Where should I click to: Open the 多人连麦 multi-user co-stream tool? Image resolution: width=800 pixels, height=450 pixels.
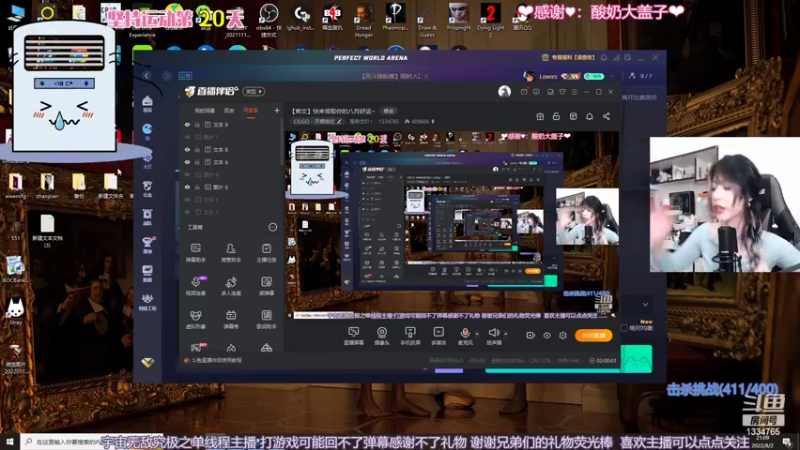tap(231, 286)
